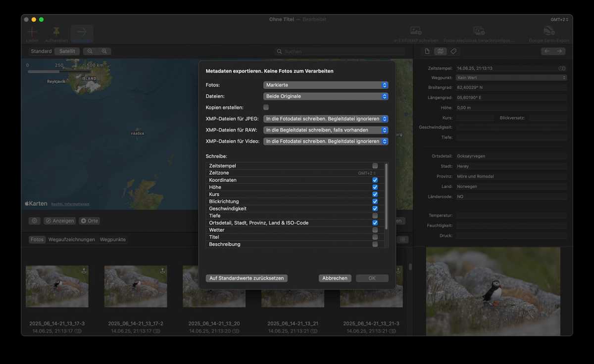
Task: Click the round target button left of Anzeigen
Action: pyautogui.click(x=35, y=221)
